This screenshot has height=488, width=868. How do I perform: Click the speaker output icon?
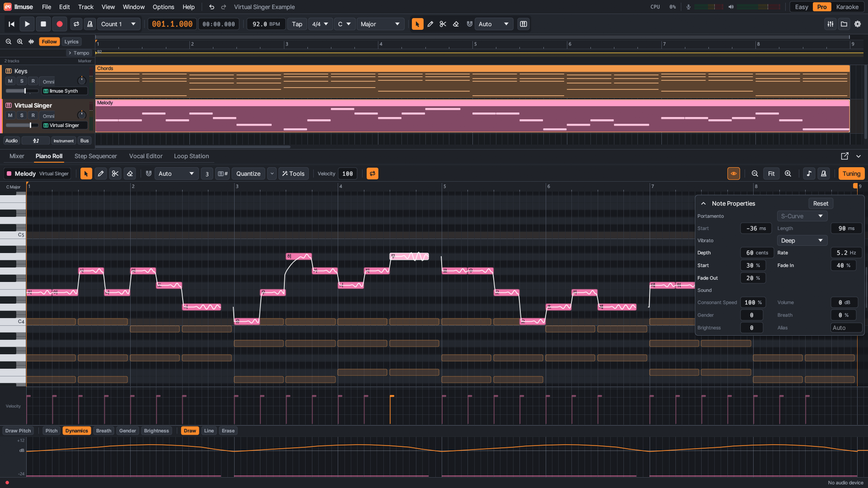point(731,7)
